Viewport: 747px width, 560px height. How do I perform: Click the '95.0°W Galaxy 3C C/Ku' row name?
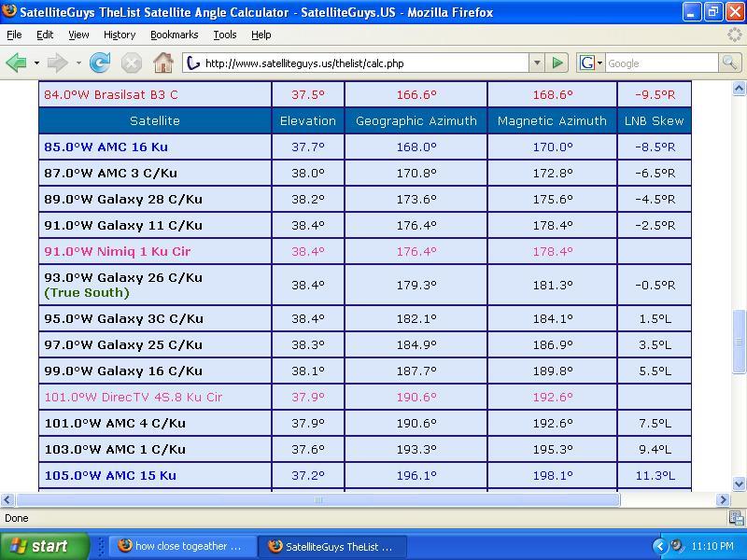(123, 318)
